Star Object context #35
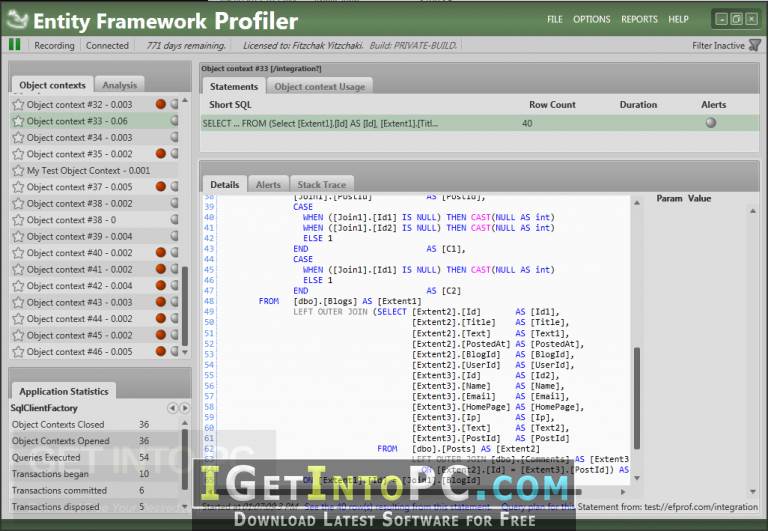 [19, 154]
